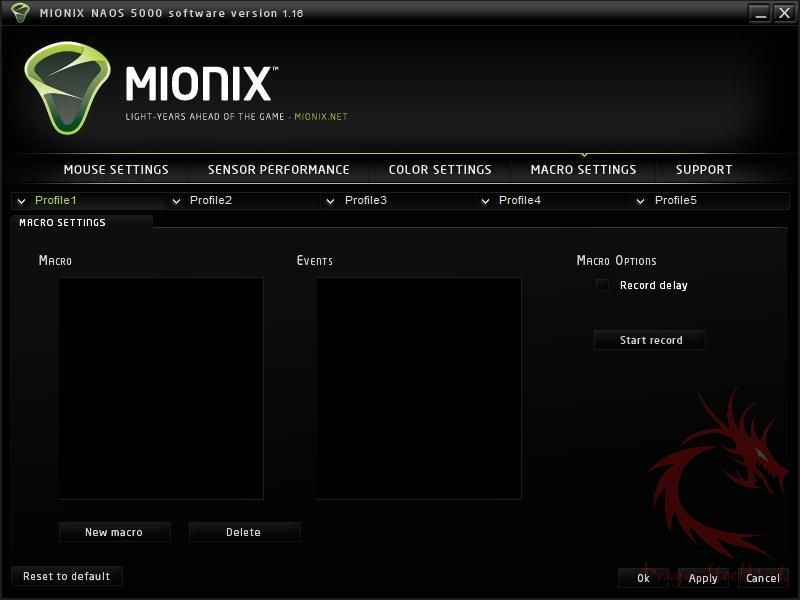The height and width of the screenshot is (600, 800).
Task: Select the Macro Settings tab
Action: [x=583, y=169]
